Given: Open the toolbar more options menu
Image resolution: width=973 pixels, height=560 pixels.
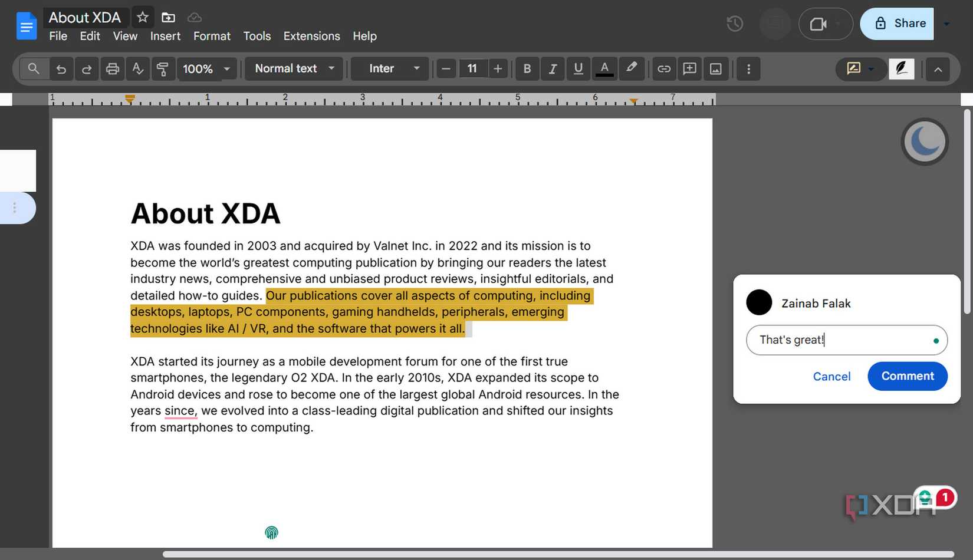Looking at the screenshot, I should (x=748, y=69).
